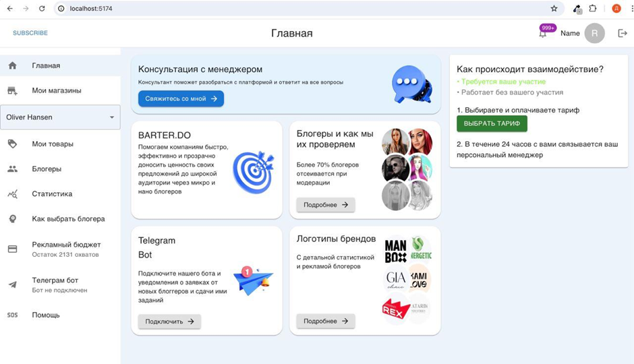Reload the page in the browser
Viewport: 634px width, 364px height.
42,9
